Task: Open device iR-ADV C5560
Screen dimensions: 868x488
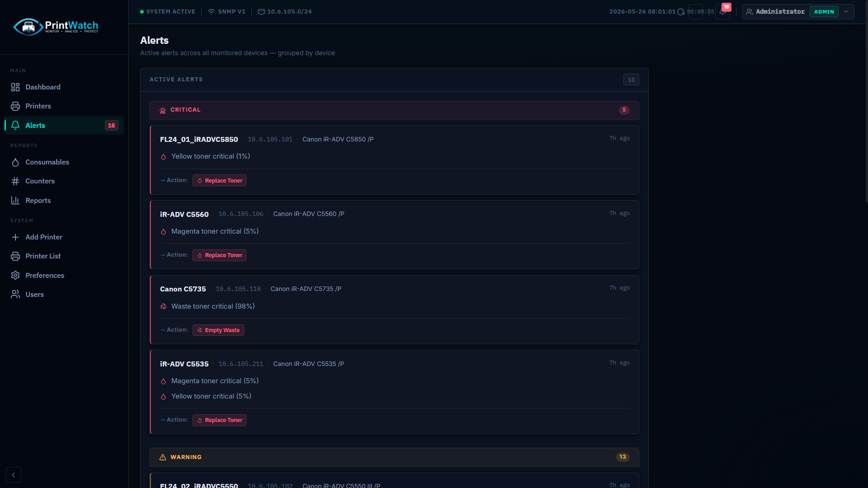Action: coord(184,214)
